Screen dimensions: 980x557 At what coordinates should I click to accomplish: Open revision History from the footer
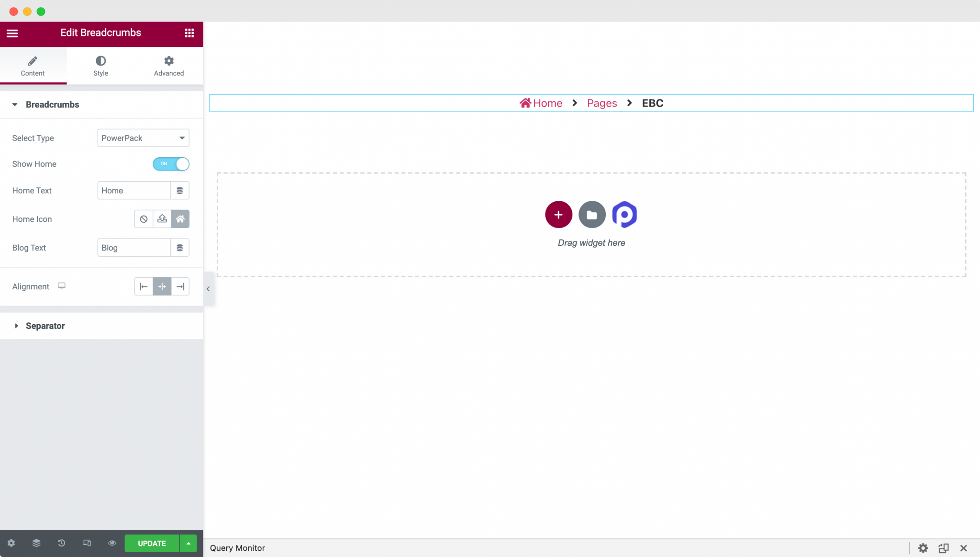click(x=61, y=543)
